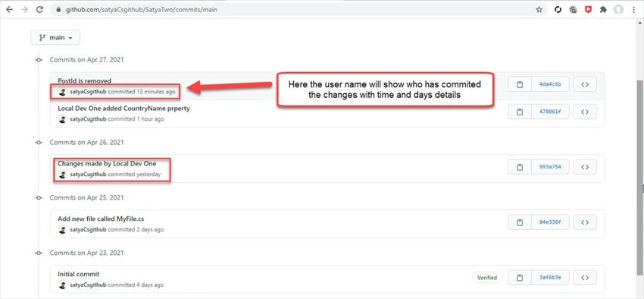
Task: Click 'Commits on Apr 25, 2021' heading
Action: [x=86, y=197]
